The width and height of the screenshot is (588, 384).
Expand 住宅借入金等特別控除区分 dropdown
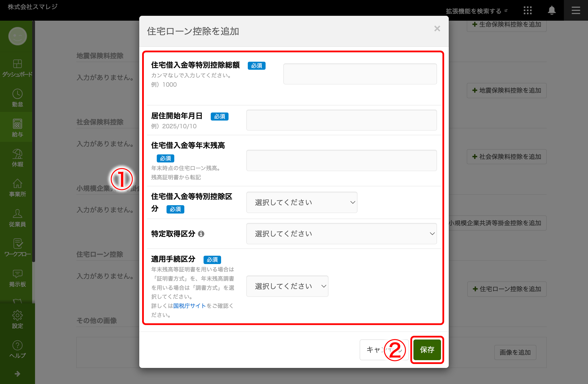[301, 202]
